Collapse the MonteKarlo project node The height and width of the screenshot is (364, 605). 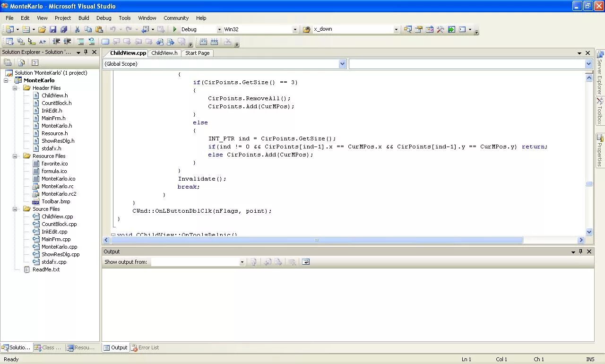pyautogui.click(x=6, y=80)
